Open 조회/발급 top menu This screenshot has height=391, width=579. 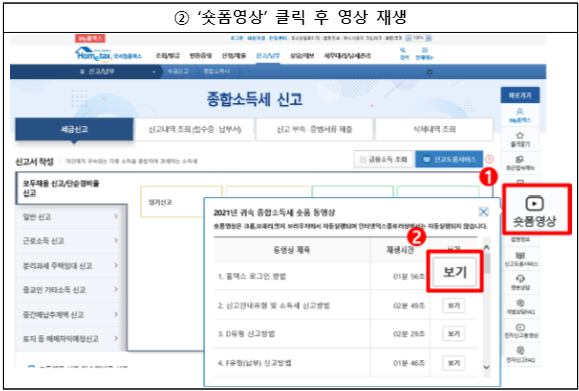pyautogui.click(x=168, y=56)
